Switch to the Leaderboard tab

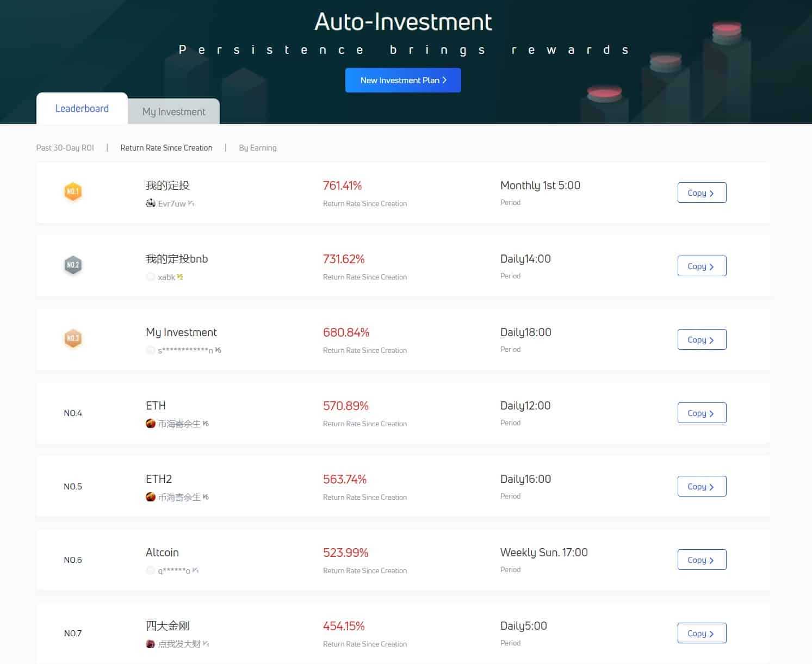point(82,109)
